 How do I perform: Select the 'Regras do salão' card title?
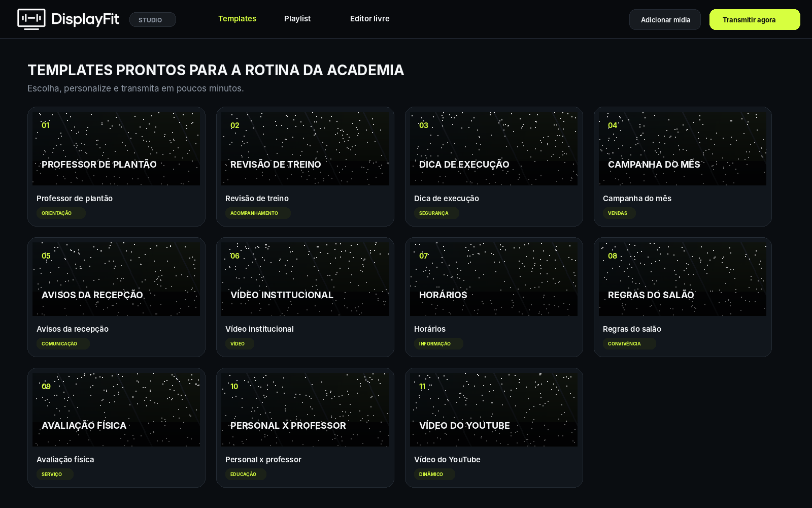pos(632,329)
